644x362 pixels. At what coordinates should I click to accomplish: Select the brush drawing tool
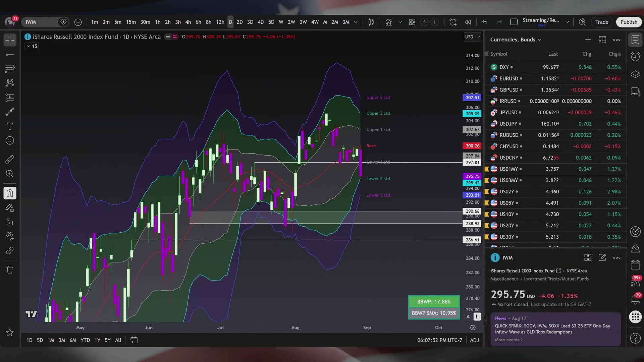[10, 112]
